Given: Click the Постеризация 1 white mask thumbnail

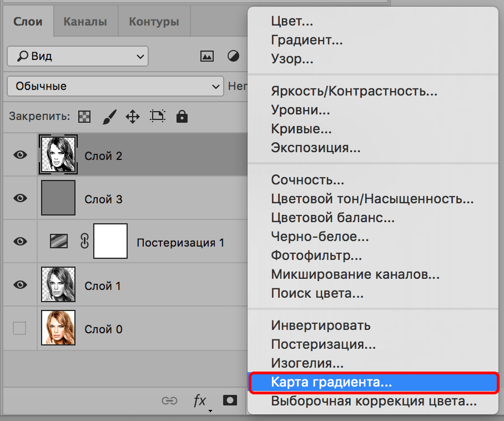Looking at the screenshot, I should [x=110, y=242].
